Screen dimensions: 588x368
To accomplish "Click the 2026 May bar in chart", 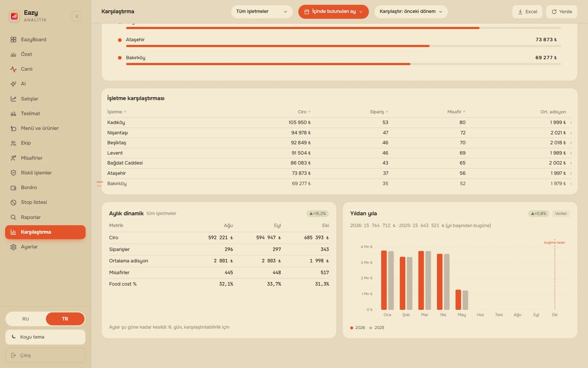I will tap(458, 300).
